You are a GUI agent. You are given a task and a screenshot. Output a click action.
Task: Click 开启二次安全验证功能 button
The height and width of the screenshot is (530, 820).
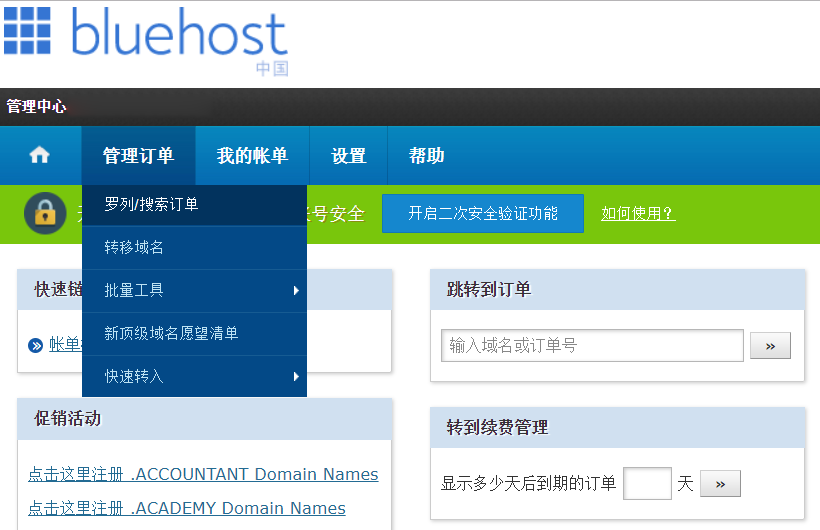tap(483, 213)
